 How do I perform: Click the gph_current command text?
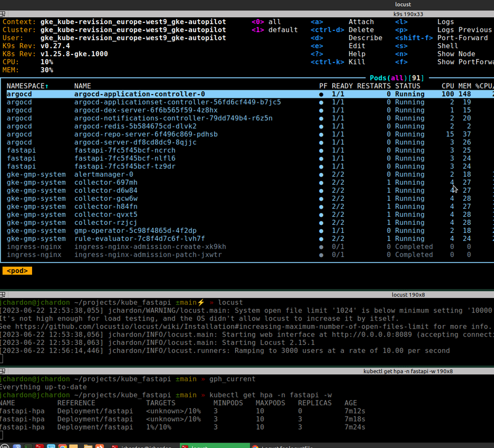tap(233, 379)
